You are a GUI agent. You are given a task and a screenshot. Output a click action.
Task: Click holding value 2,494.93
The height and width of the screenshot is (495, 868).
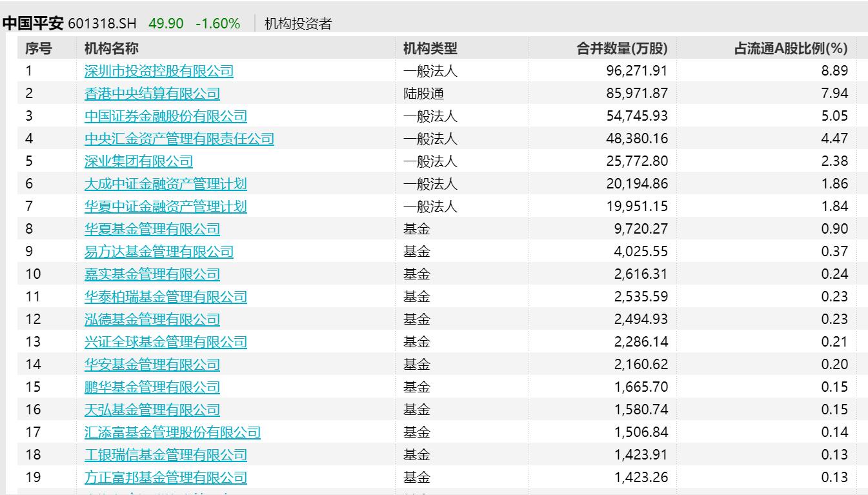coord(640,319)
